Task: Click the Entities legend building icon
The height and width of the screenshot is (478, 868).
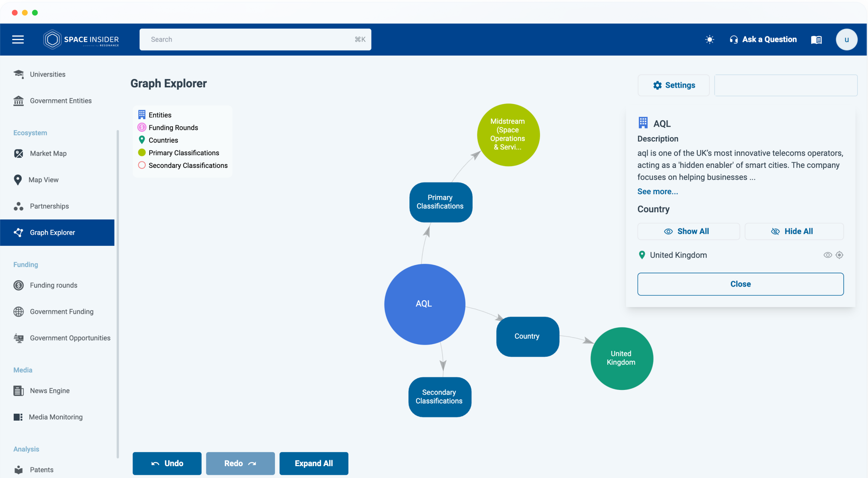Action: click(142, 115)
